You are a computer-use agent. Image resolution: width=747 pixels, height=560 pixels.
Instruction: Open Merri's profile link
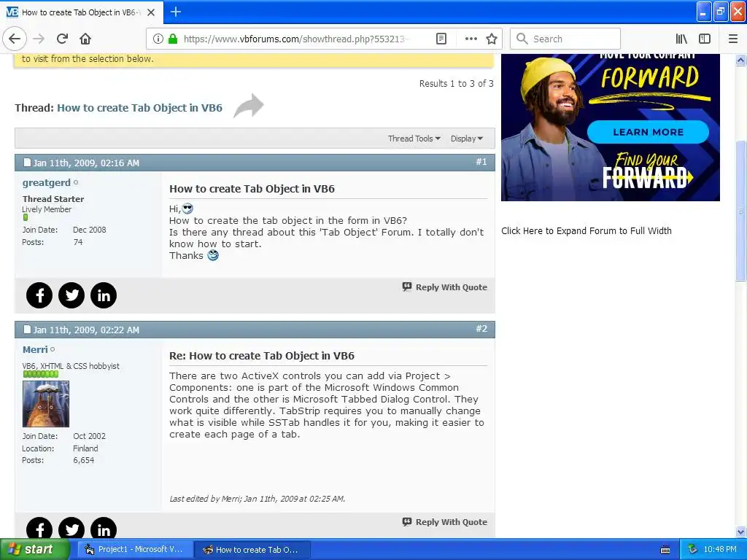[x=35, y=349]
